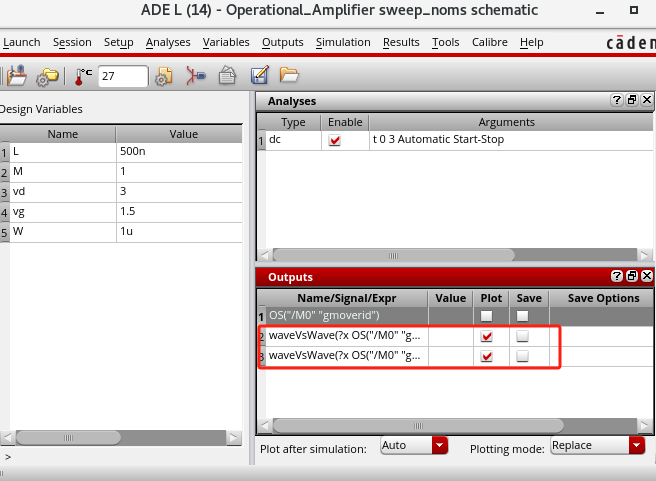This screenshot has height=481, width=656.
Task: Click the 1u value cell for W
Action: [179, 232]
